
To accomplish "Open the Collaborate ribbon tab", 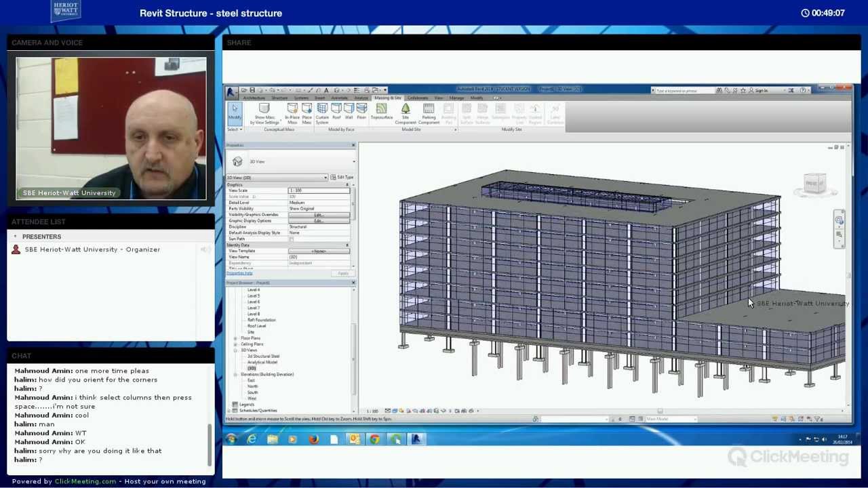I will tap(418, 98).
